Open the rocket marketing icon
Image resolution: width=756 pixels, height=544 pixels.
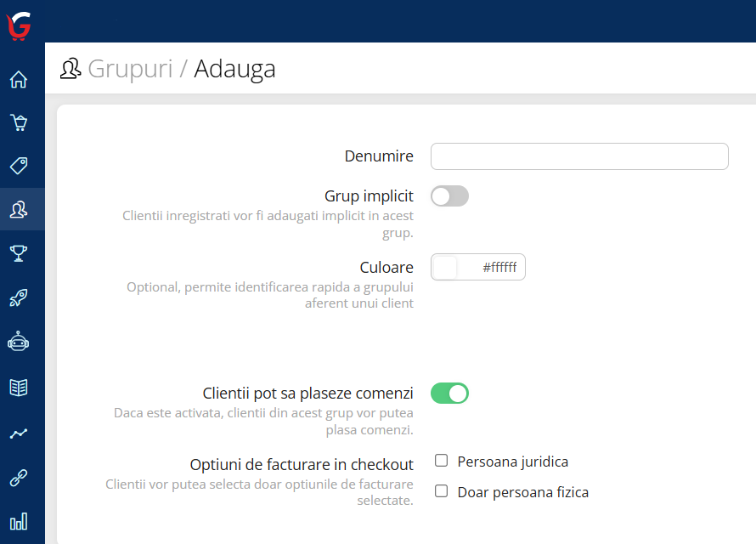click(x=19, y=297)
